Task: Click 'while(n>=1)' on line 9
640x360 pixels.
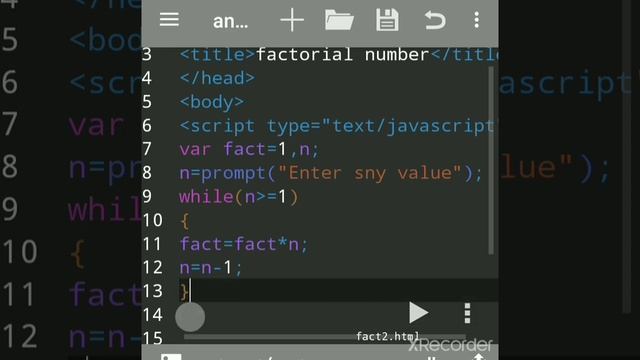Action: [239, 197]
